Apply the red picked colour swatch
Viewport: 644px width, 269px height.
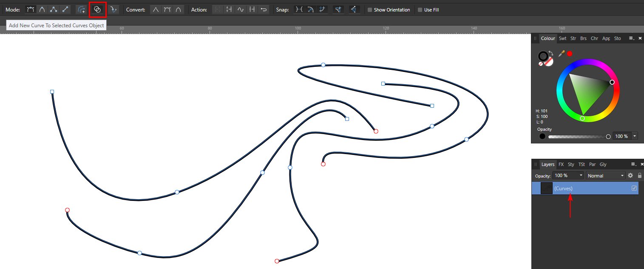coord(570,54)
